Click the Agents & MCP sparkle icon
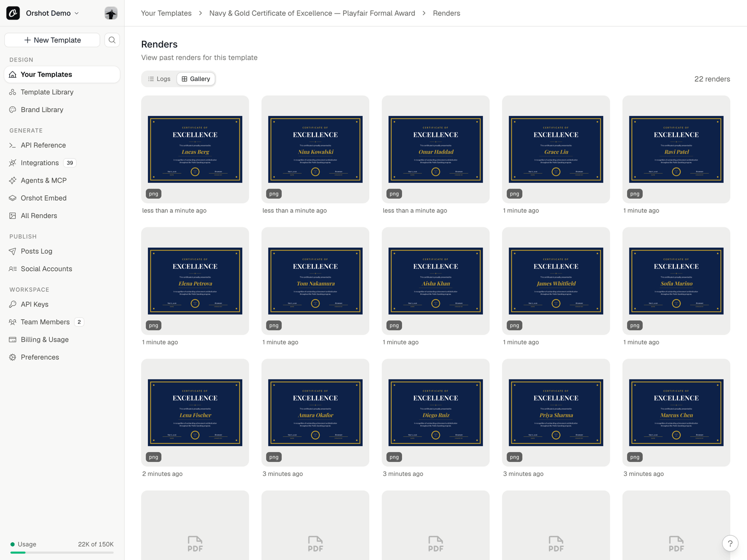Image resolution: width=747 pixels, height=560 pixels. (x=13, y=181)
